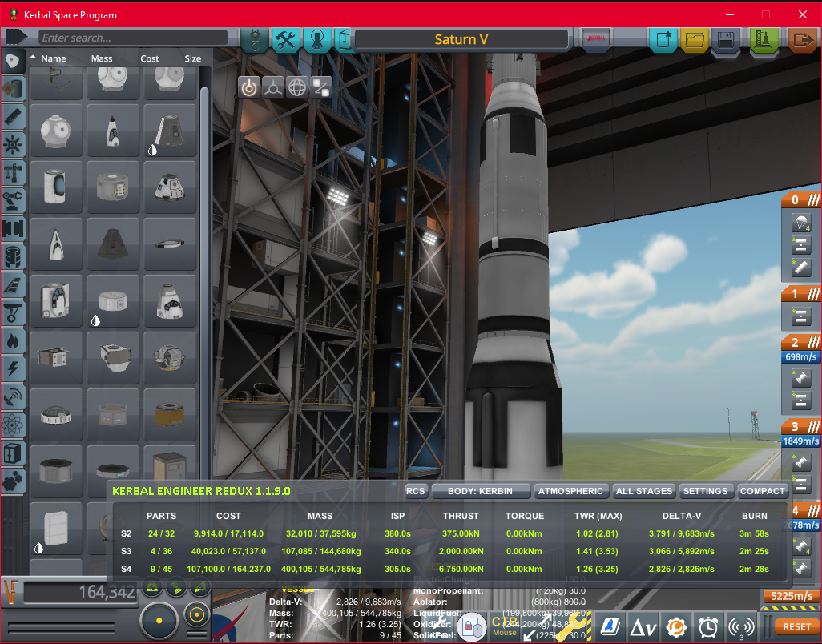This screenshot has width=822, height=644.
Task: Select the Engines category icon
Action: point(13,117)
